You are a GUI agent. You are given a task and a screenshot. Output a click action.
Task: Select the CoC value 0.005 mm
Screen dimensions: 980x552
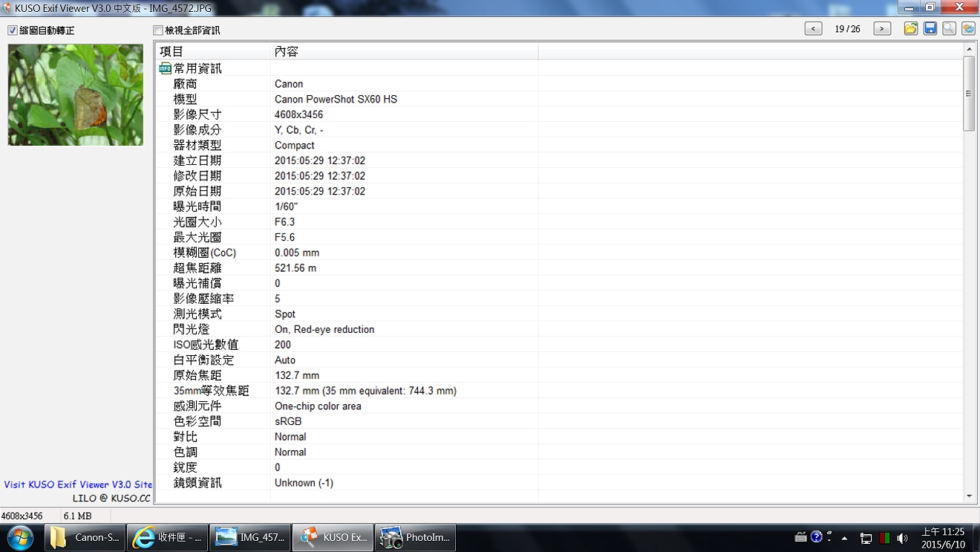[297, 253]
